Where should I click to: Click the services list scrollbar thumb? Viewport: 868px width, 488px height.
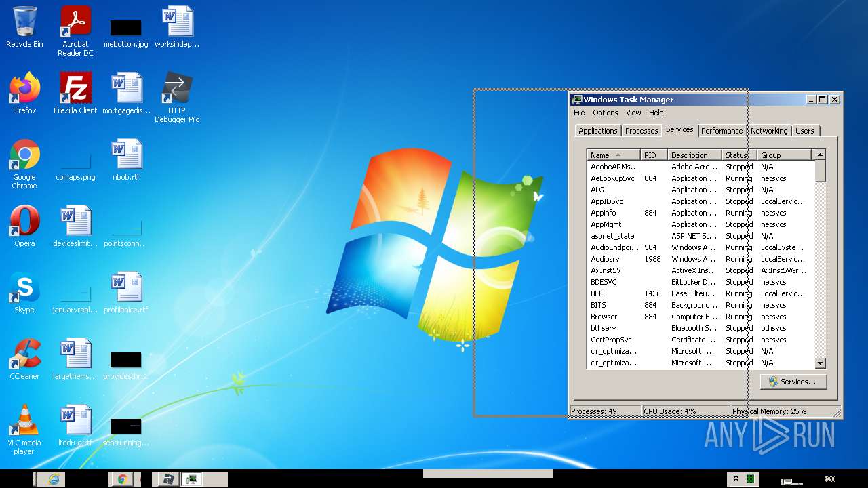pos(820,171)
